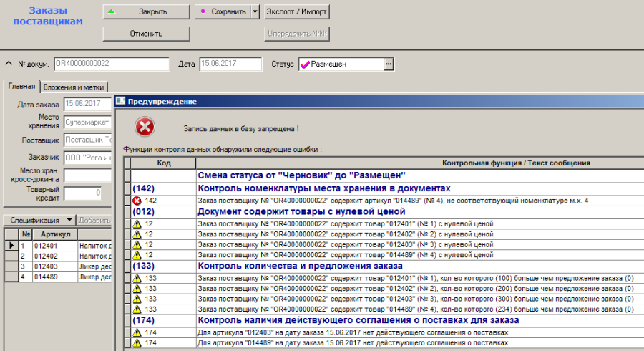Switch to the Вложения и метки tab
644x351 pixels.
click(x=74, y=87)
